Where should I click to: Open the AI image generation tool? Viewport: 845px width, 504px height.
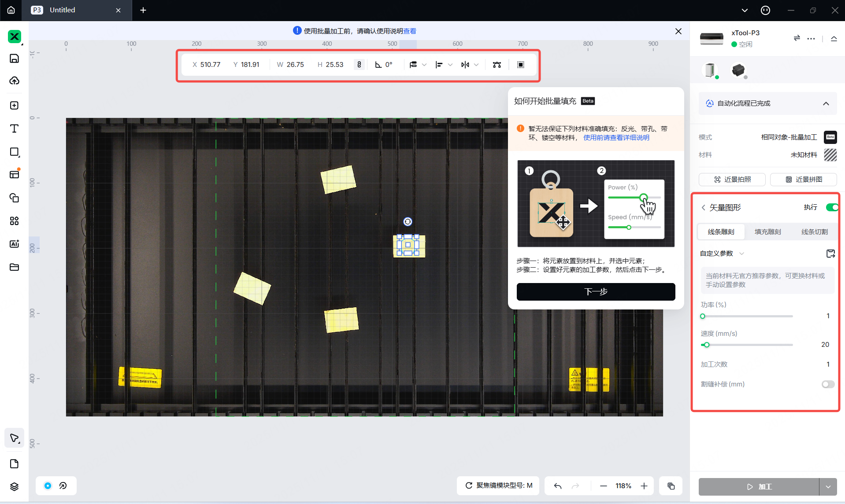coord(15,243)
